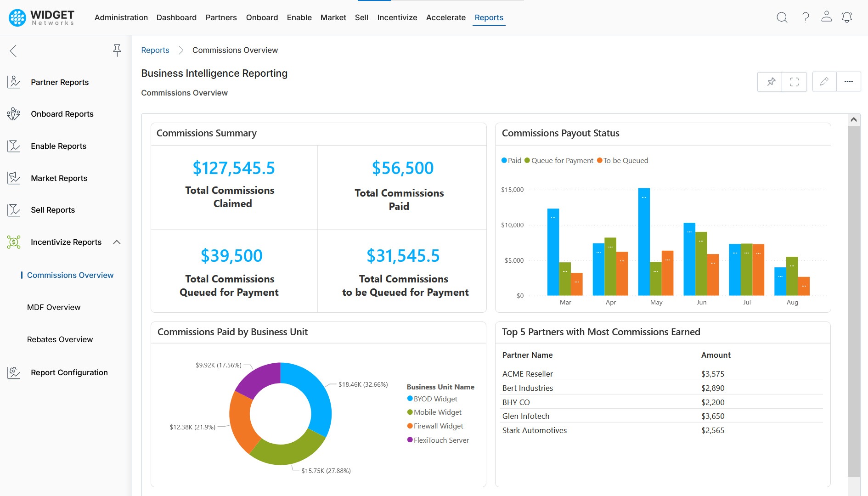This screenshot has width=868, height=496.
Task: Toggle the Paid legend item
Action: click(x=511, y=161)
